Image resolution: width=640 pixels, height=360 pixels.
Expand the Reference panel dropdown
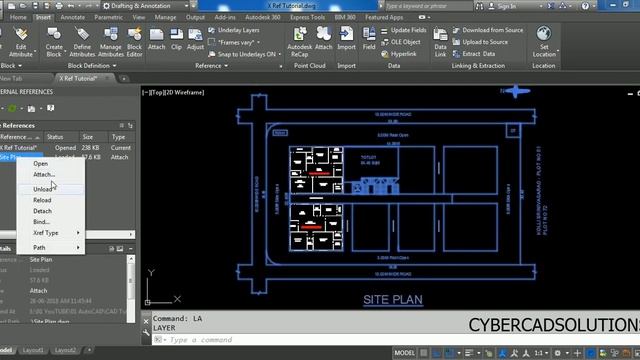pyautogui.click(x=211, y=66)
